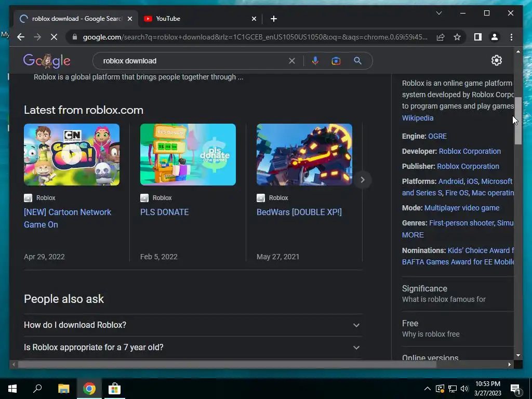Open Free: Why is roblox free
This screenshot has width=532, height=399.
click(x=457, y=328)
